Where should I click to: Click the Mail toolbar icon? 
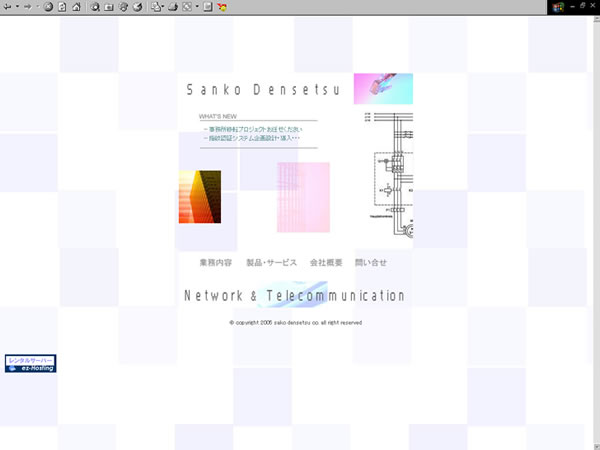click(x=155, y=7)
